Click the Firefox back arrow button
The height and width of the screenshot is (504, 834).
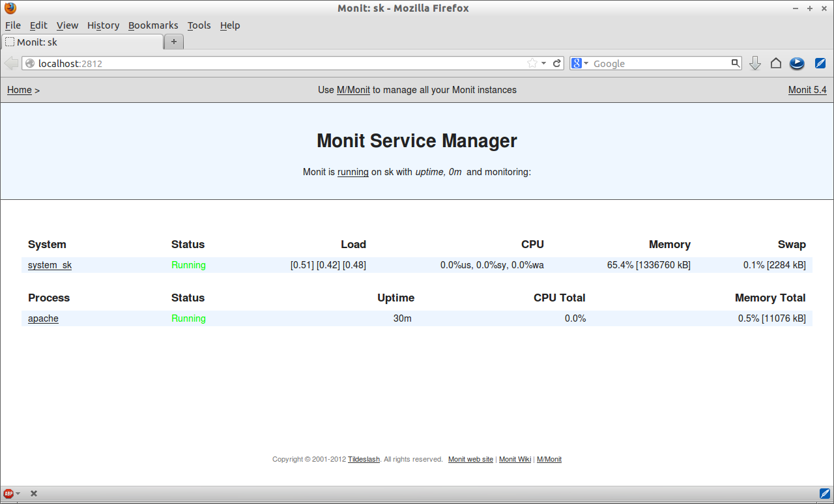(x=11, y=63)
